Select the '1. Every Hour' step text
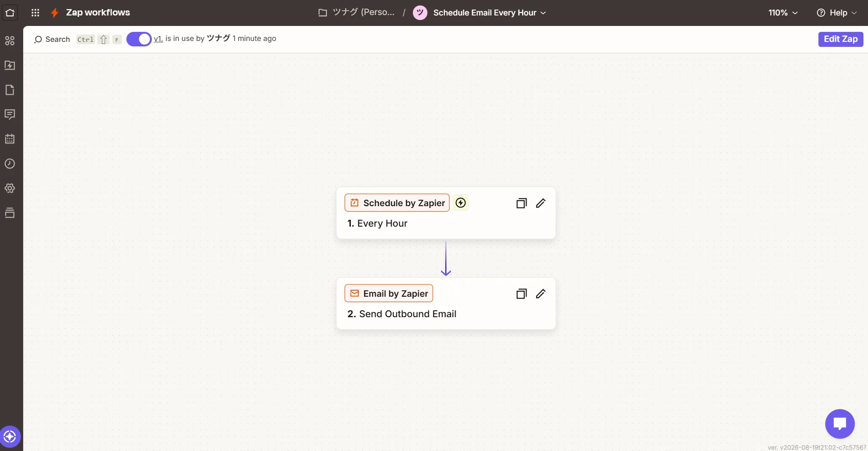The image size is (868, 451). tap(377, 223)
